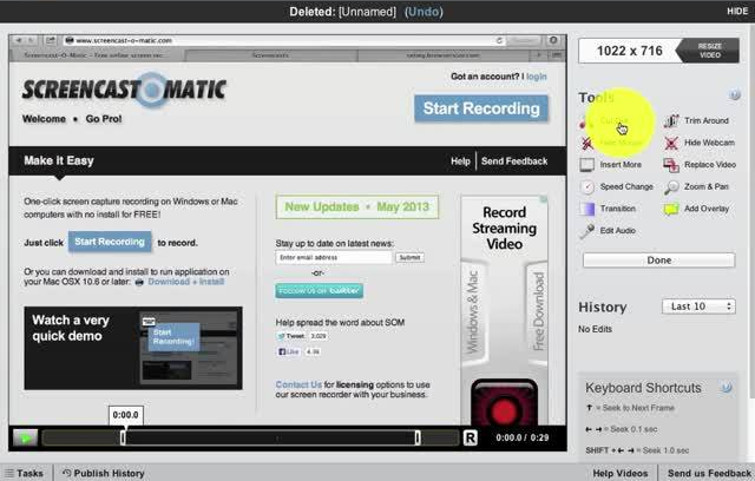Open Publish History

click(104, 473)
